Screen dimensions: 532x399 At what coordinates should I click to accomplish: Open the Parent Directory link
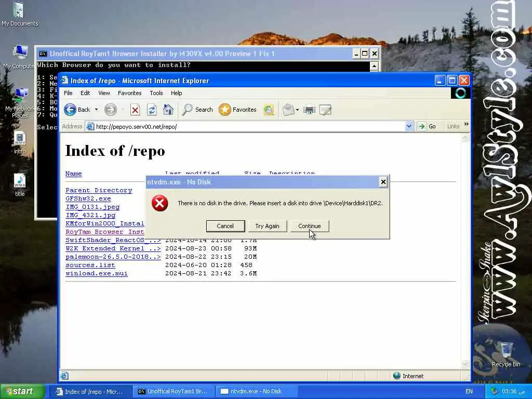pos(99,190)
